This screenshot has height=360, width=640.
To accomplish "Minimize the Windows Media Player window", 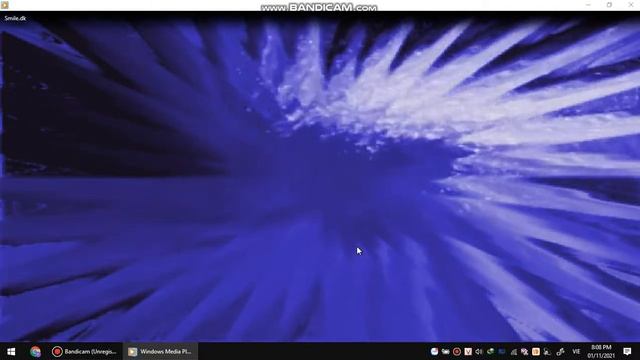I will 588,5.
